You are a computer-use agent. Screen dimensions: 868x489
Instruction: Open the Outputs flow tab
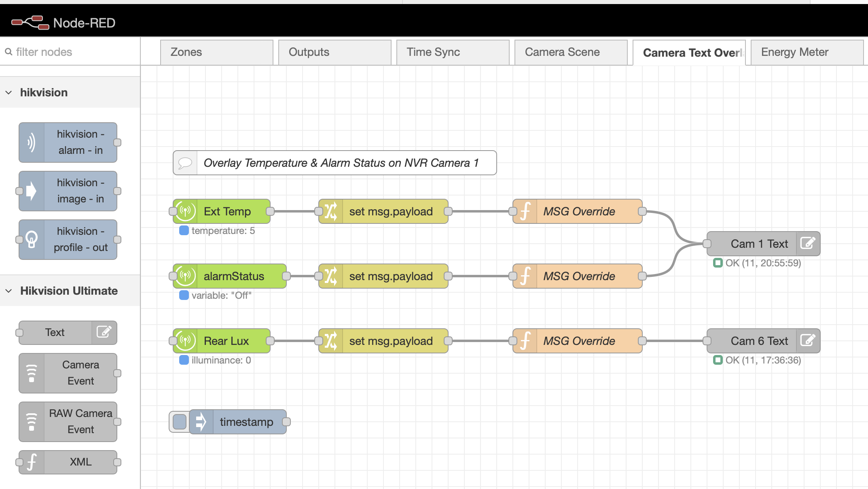pos(309,52)
